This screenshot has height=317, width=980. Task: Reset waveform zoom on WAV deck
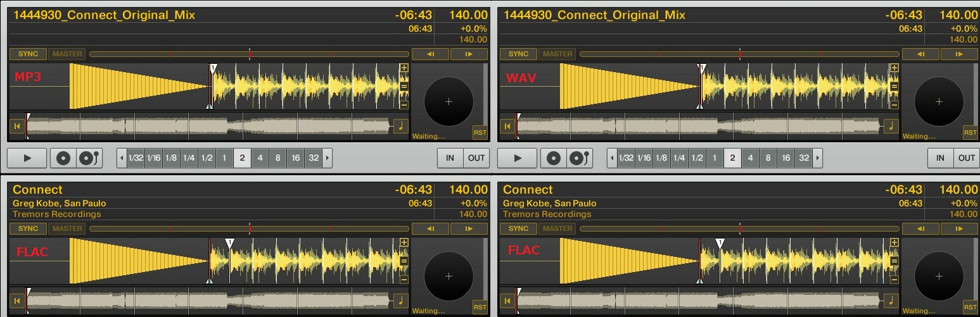[x=894, y=87]
